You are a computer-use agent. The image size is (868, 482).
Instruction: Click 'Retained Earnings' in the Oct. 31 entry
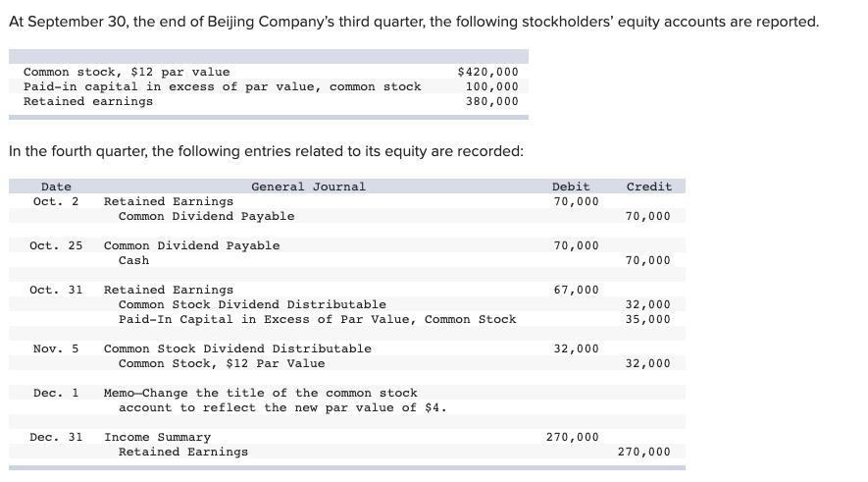[x=169, y=290]
